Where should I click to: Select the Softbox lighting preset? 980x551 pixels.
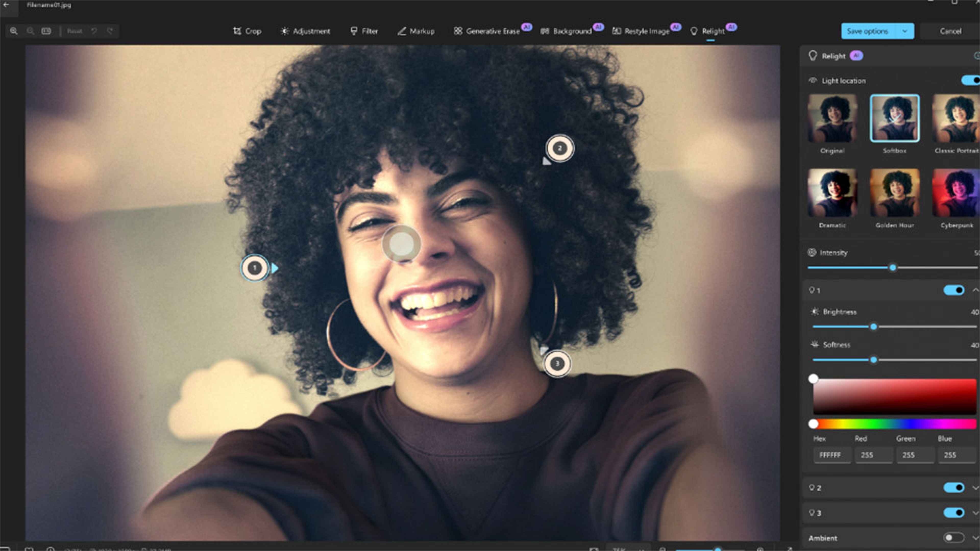(x=895, y=118)
